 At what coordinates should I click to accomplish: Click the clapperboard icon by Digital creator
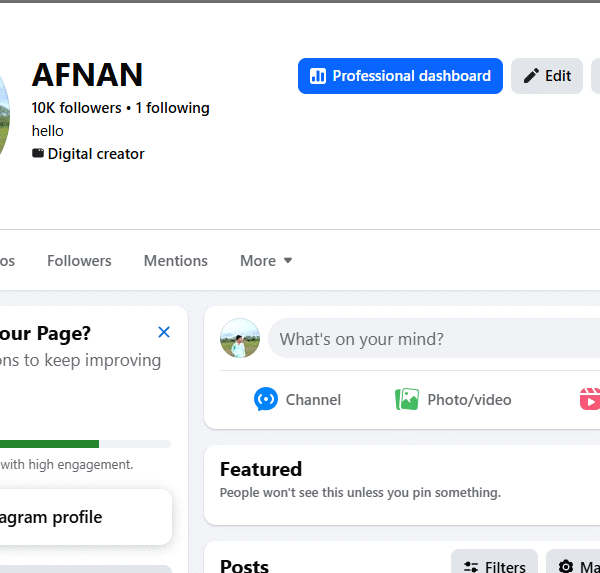(38, 153)
